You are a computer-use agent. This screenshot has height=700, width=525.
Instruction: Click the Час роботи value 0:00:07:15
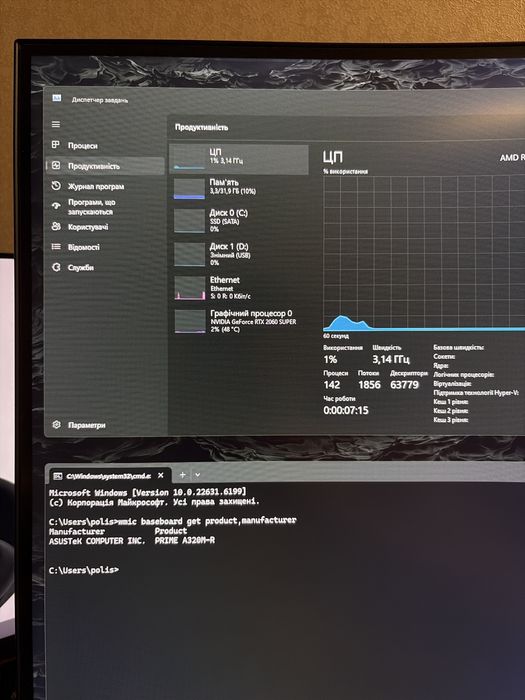[346, 410]
